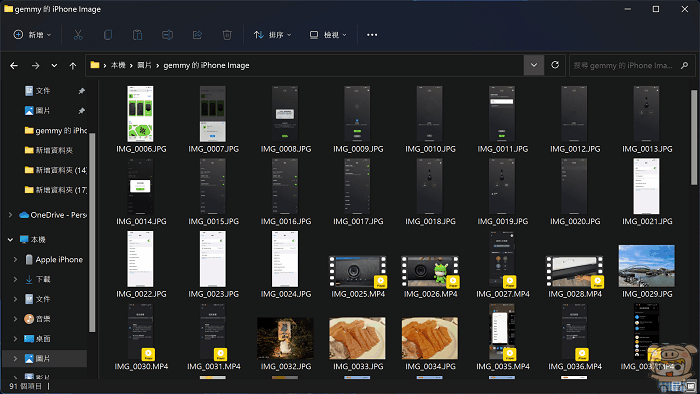Click the Paste clipboard icon
The width and height of the screenshot is (700, 394).
[x=138, y=35]
